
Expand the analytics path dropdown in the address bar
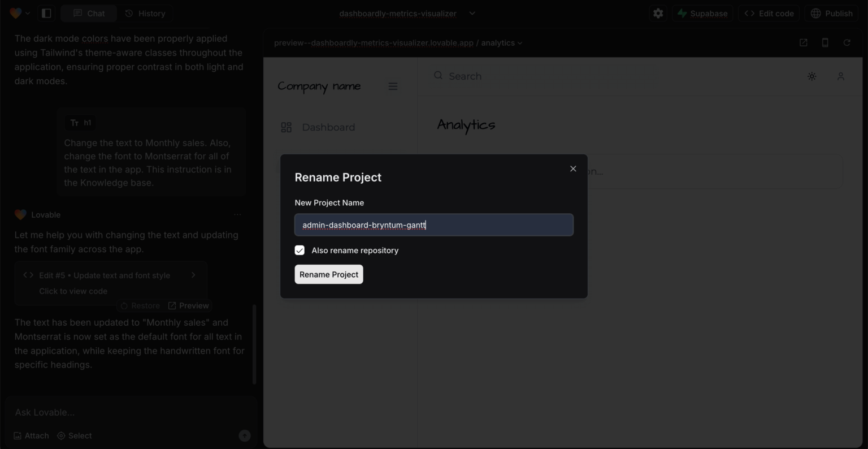click(521, 43)
